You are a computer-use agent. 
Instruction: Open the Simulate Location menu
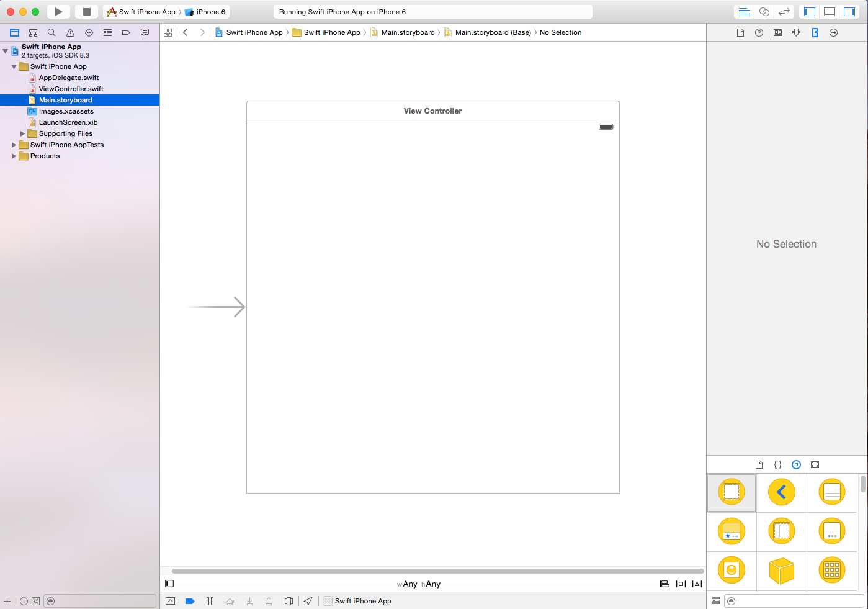click(x=308, y=601)
